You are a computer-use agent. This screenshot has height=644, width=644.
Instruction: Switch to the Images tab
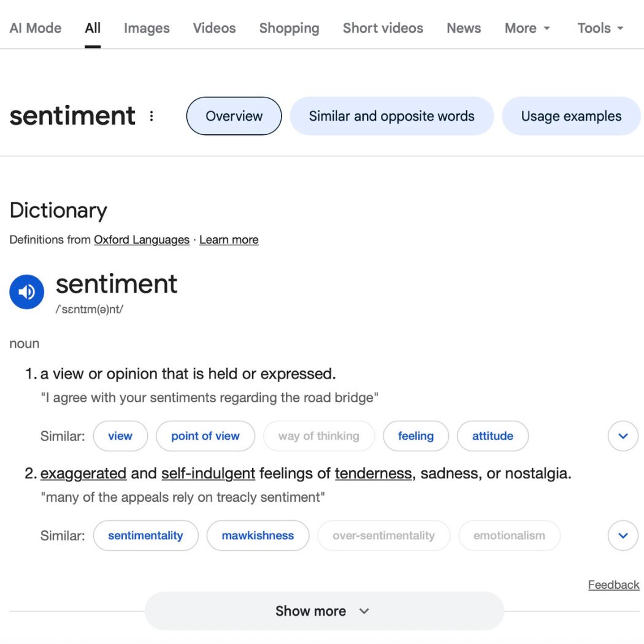click(147, 28)
